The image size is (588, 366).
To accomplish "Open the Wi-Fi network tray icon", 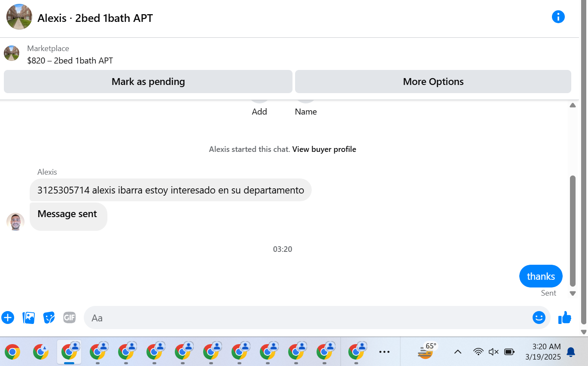I will pyautogui.click(x=478, y=352).
